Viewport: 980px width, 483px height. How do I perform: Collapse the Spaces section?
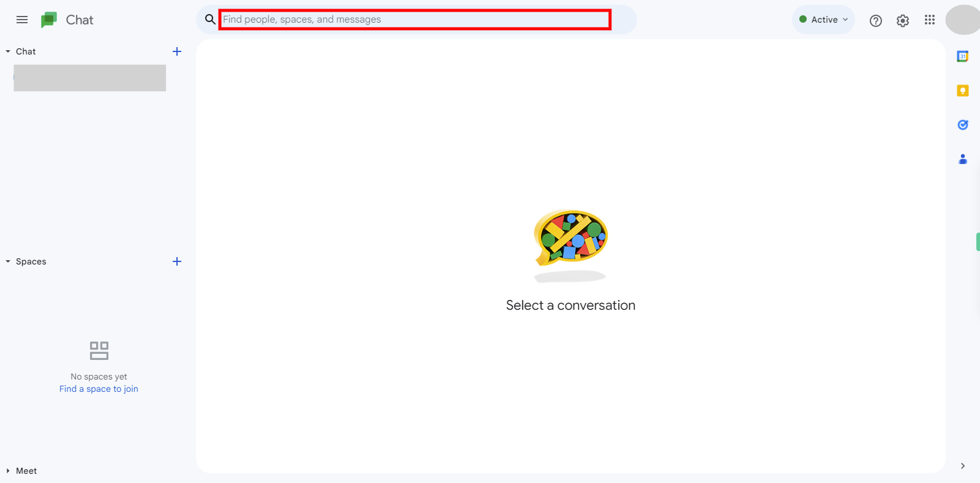pos(8,261)
